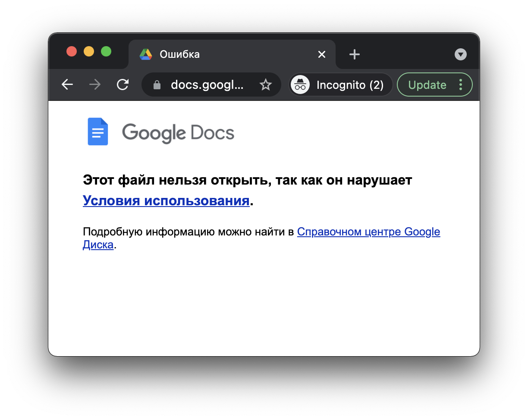Minimize the window with the yellow button
Image resolution: width=528 pixels, height=420 pixels.
tap(89, 52)
